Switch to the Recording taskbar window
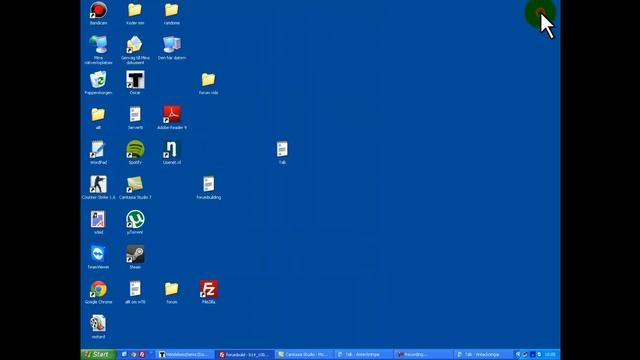The width and height of the screenshot is (640, 360). [x=424, y=355]
